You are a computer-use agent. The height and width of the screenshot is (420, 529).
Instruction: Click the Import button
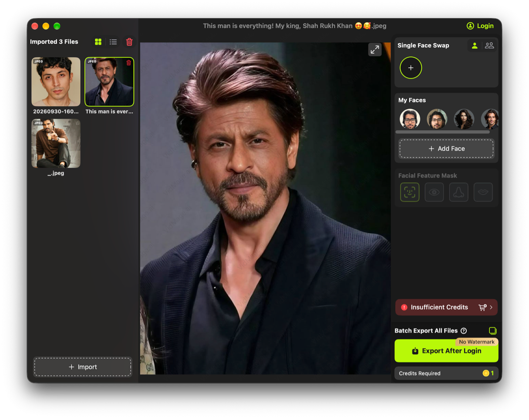point(82,367)
